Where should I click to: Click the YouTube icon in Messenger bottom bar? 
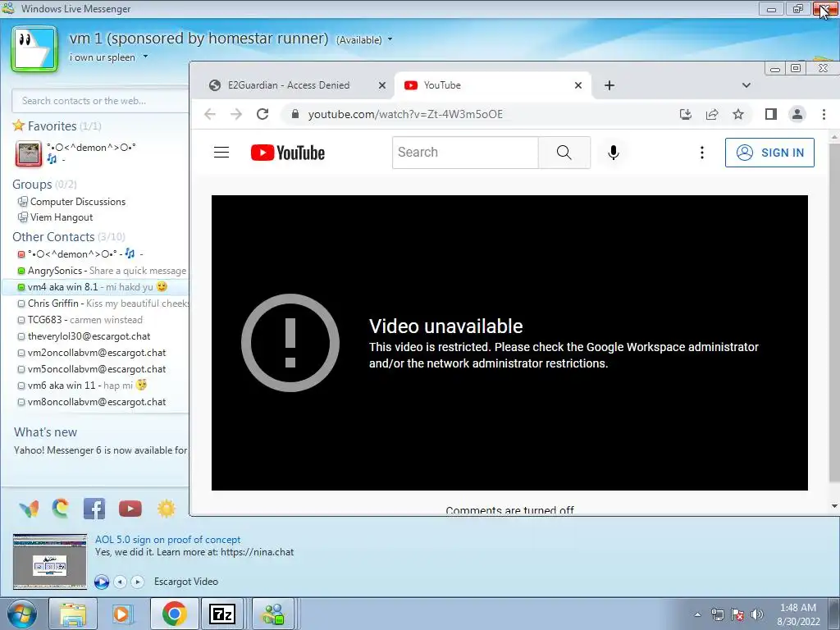[130, 509]
